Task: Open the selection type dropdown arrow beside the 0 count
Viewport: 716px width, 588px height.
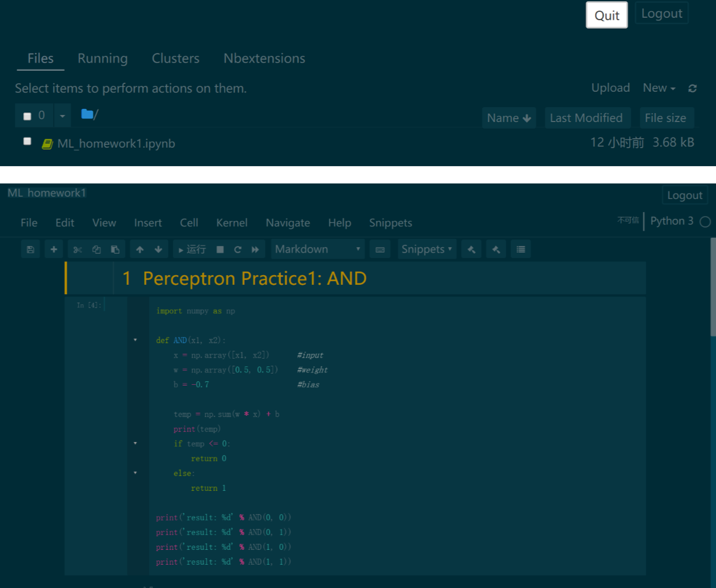Action: [x=63, y=116]
